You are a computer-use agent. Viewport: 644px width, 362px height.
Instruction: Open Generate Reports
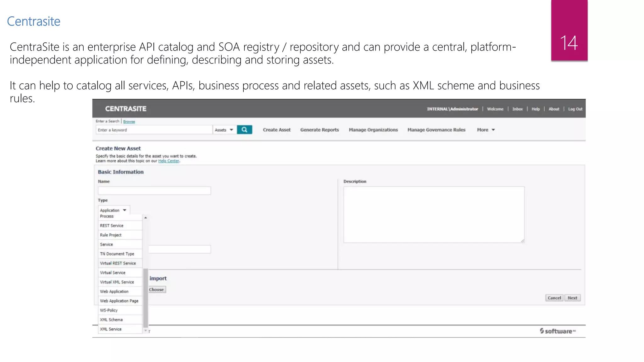point(319,130)
